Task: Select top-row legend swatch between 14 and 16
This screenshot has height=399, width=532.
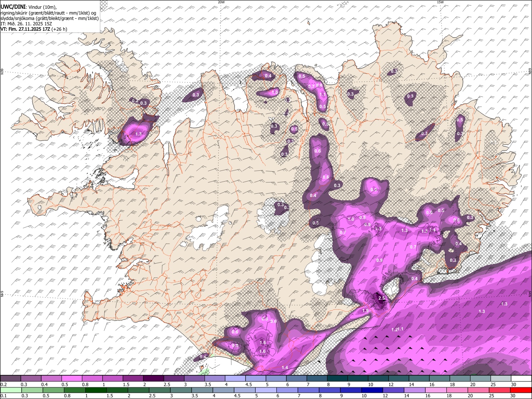Action: point(419,378)
